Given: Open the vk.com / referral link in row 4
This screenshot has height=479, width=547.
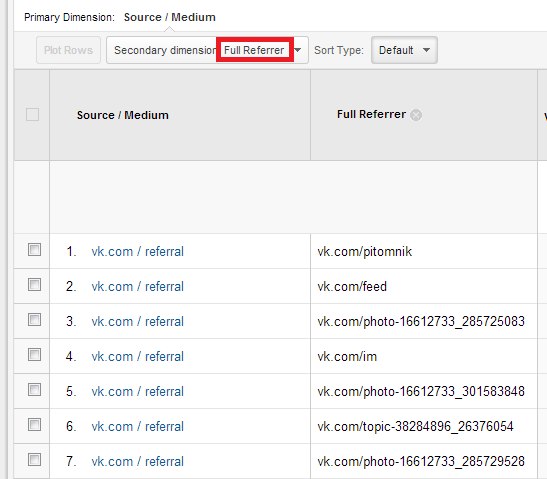Looking at the screenshot, I should click(x=137, y=357).
